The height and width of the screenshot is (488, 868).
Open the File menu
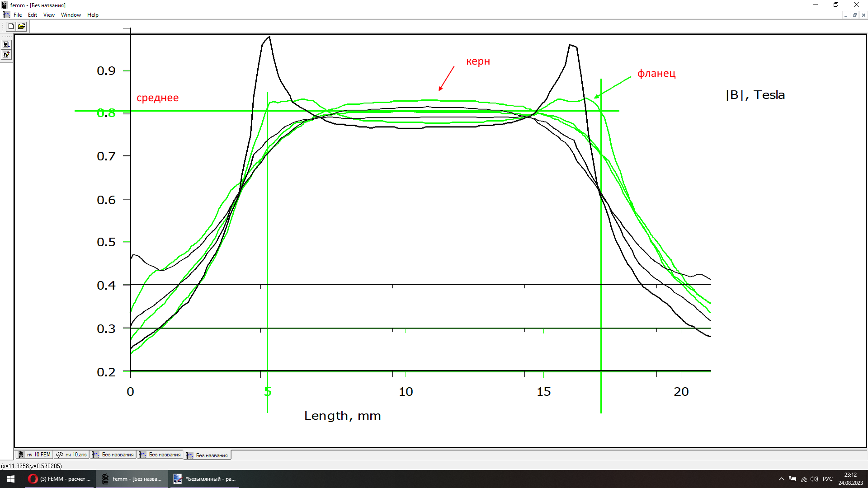[x=18, y=15]
